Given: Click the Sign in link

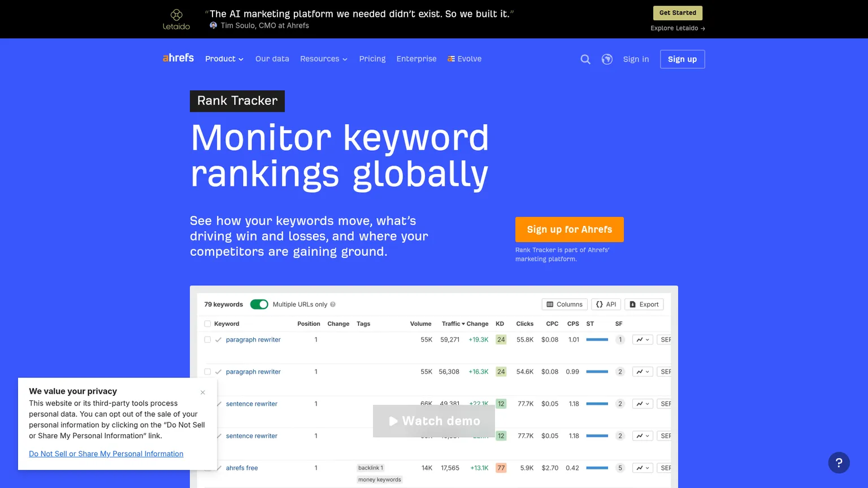Looking at the screenshot, I should tap(636, 59).
